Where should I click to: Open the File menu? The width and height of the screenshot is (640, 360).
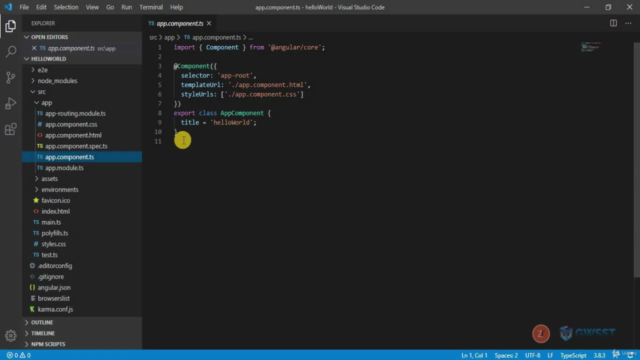coord(24,7)
